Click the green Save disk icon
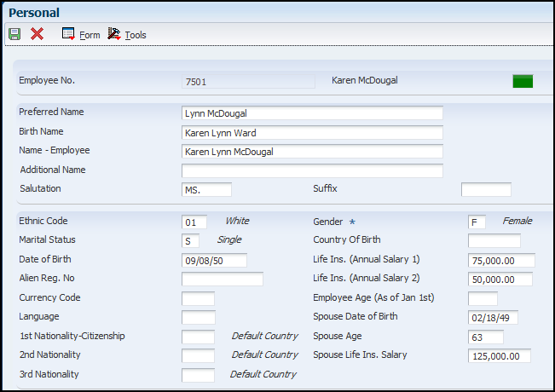 (x=14, y=34)
